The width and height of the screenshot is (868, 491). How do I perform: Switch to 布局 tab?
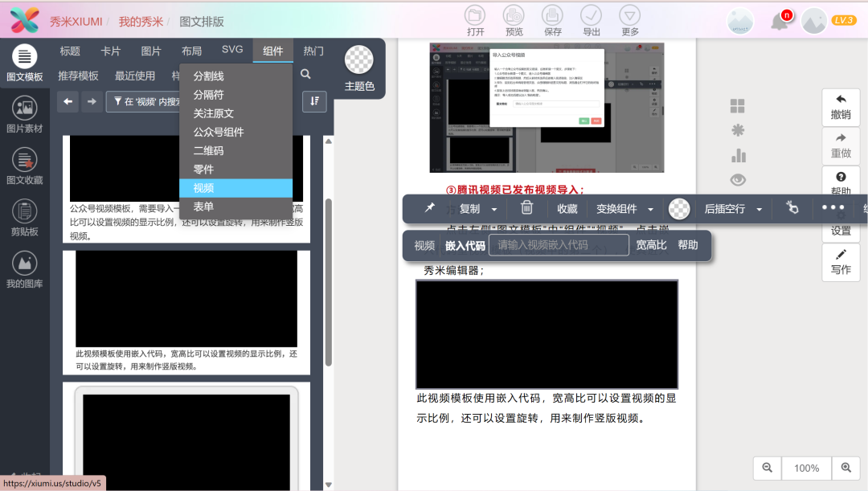coord(191,51)
